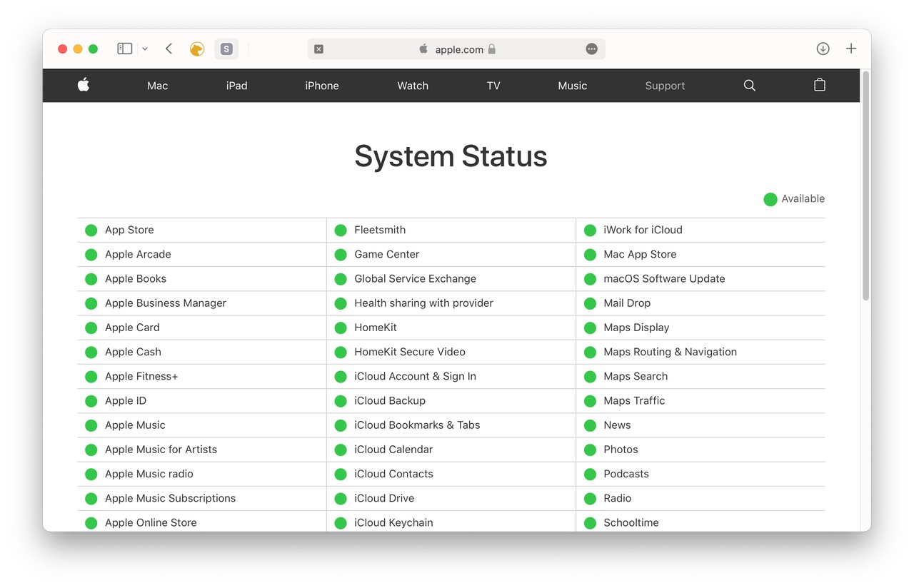
Task: Open a new tab with plus button
Action: (x=851, y=49)
